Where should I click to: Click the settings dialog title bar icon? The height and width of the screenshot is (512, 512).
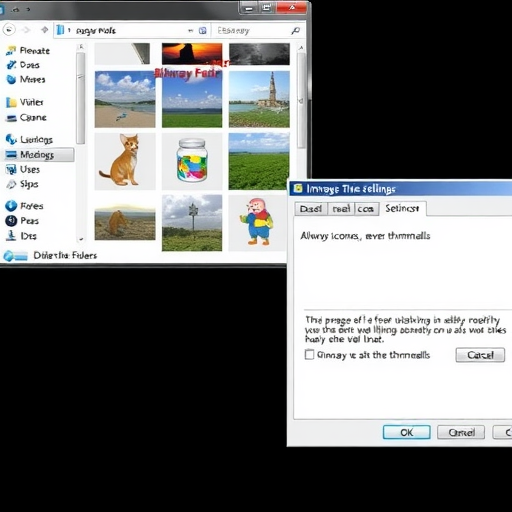coord(298,189)
